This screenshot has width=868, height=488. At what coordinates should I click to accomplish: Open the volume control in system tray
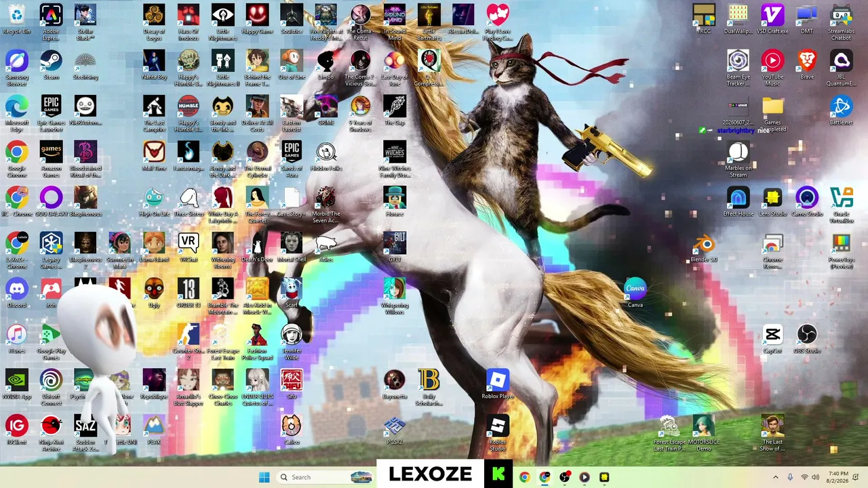816,477
